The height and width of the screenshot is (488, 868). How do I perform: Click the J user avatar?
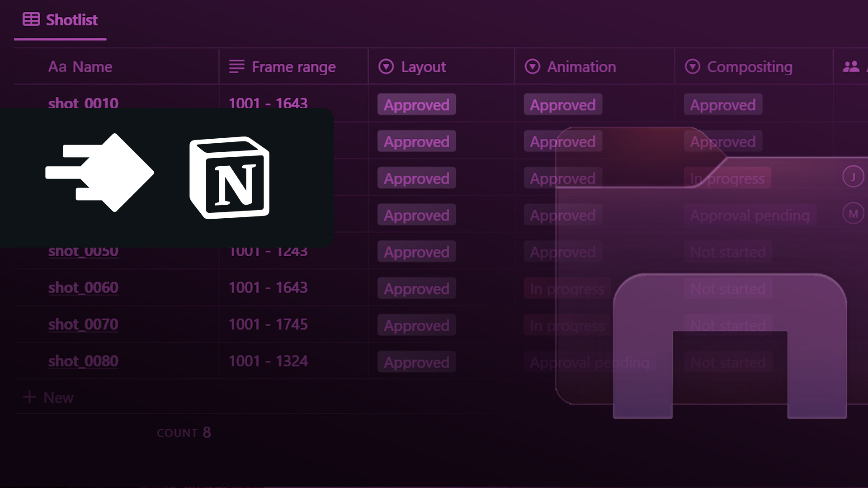(853, 177)
